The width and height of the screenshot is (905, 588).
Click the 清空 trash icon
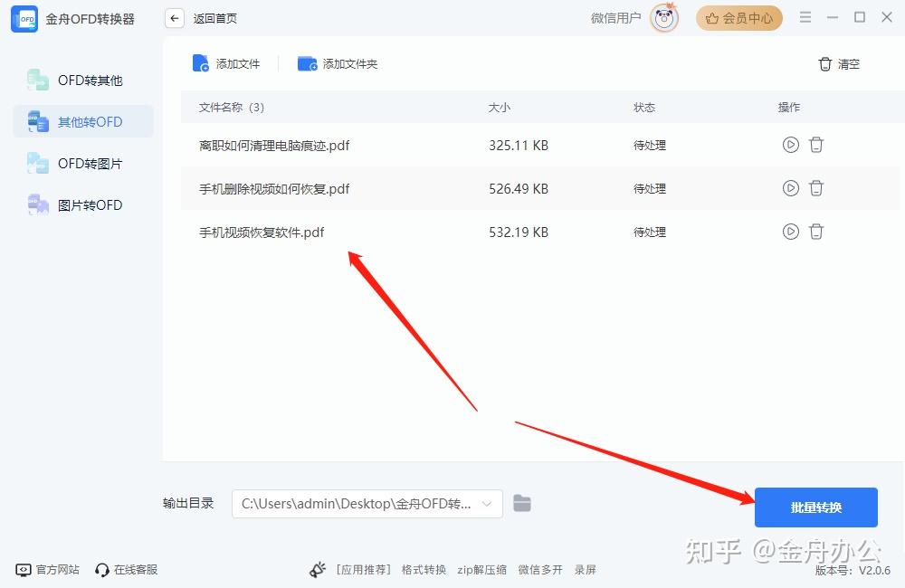click(825, 64)
